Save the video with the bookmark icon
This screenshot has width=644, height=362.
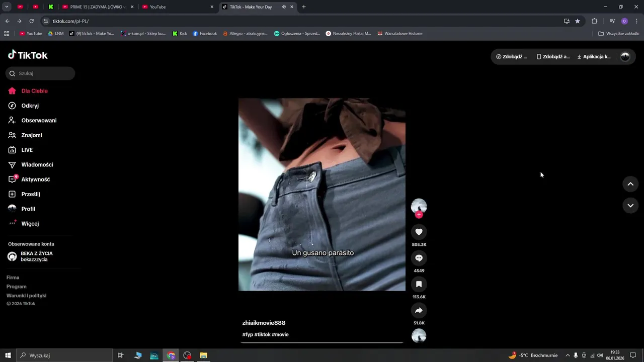click(x=419, y=284)
